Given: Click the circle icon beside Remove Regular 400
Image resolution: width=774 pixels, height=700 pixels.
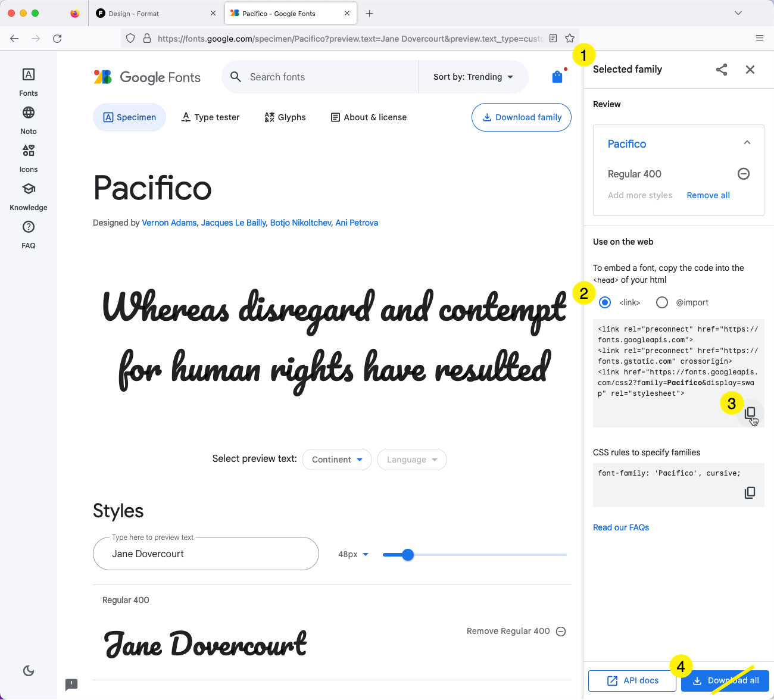Looking at the screenshot, I should click(x=561, y=632).
